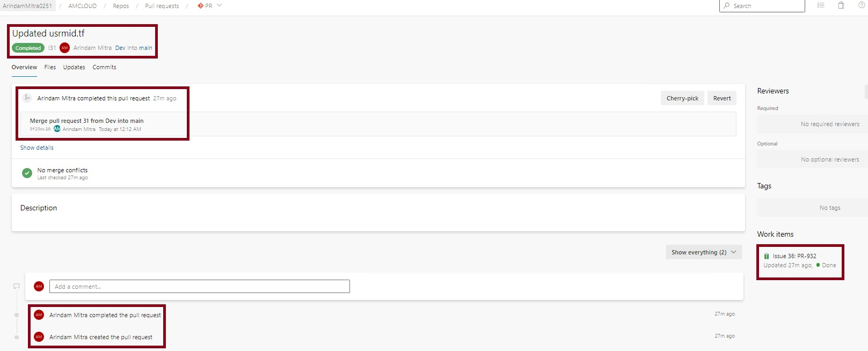The height and width of the screenshot is (351, 868).
Task: Switch to the Updates tab
Action: [74, 67]
